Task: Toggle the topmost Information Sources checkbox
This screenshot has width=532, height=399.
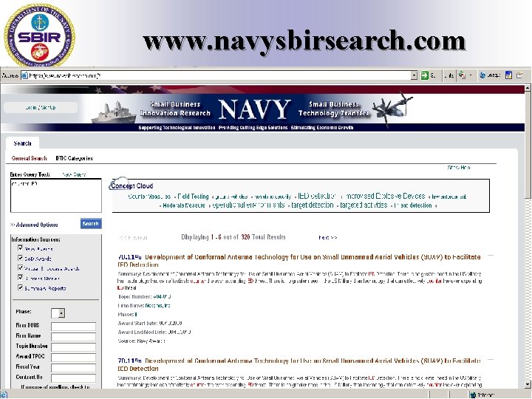Action: tap(21, 248)
